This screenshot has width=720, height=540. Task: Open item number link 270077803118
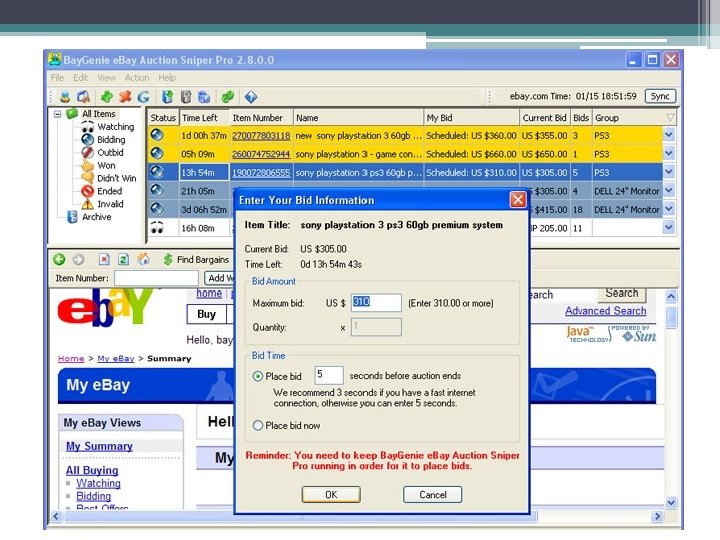(261, 136)
